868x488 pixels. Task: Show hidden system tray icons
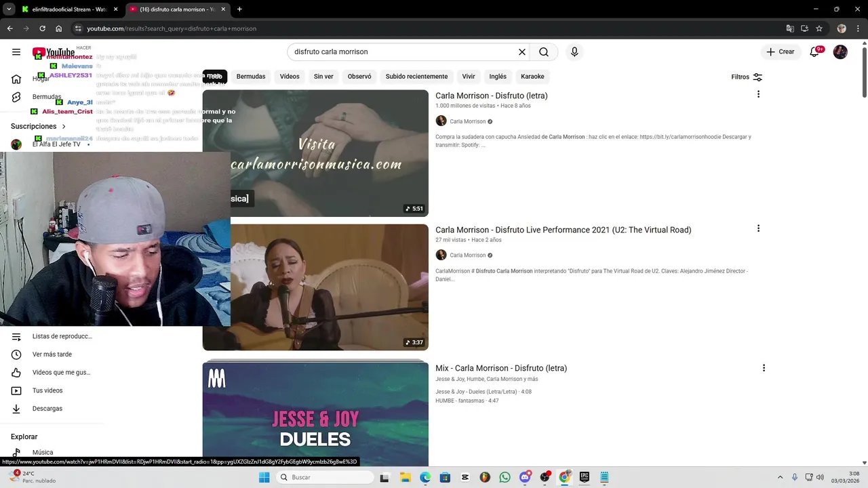(780, 477)
